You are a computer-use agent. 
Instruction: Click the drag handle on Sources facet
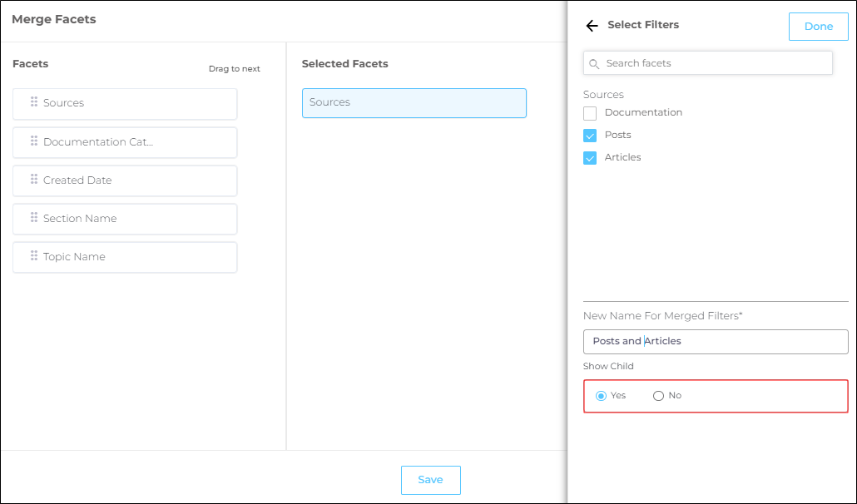34,102
